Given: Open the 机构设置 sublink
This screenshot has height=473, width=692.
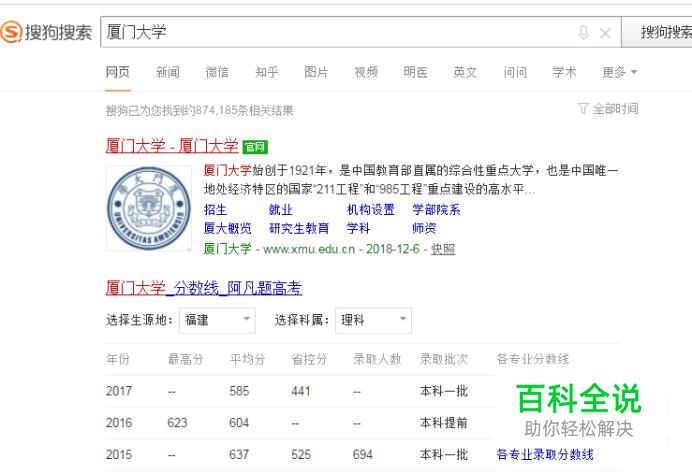Looking at the screenshot, I should (371, 210).
